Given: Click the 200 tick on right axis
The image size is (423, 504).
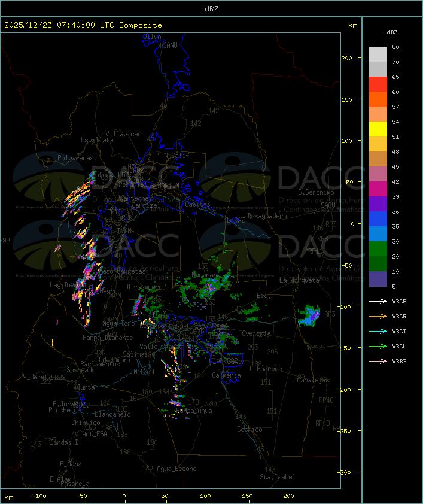Looking at the screenshot, I should click(346, 58).
